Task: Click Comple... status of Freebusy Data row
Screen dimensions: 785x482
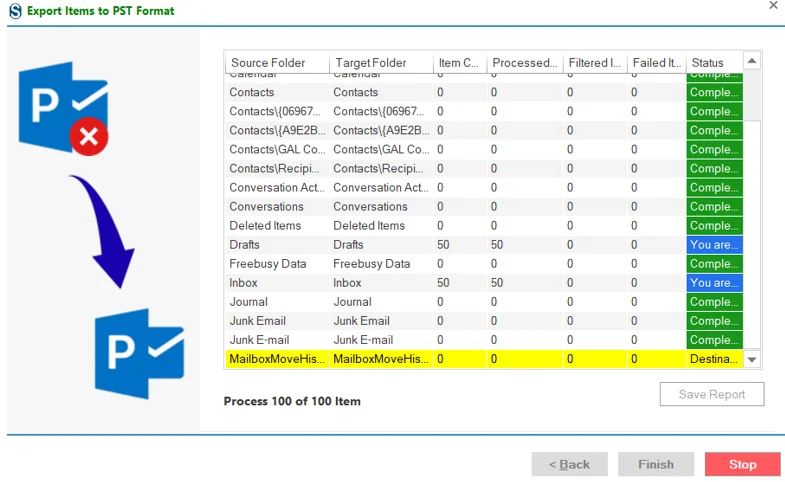Action: [714, 263]
